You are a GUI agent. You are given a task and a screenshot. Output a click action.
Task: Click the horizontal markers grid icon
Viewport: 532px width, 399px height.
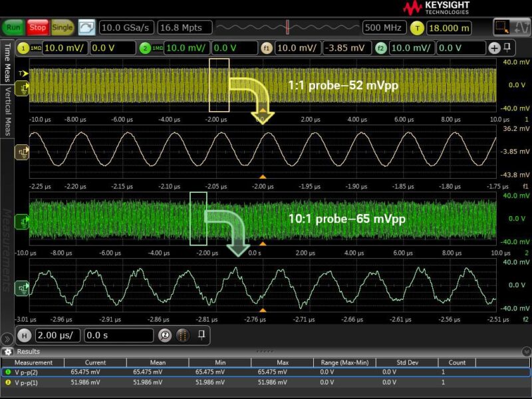coord(183,336)
